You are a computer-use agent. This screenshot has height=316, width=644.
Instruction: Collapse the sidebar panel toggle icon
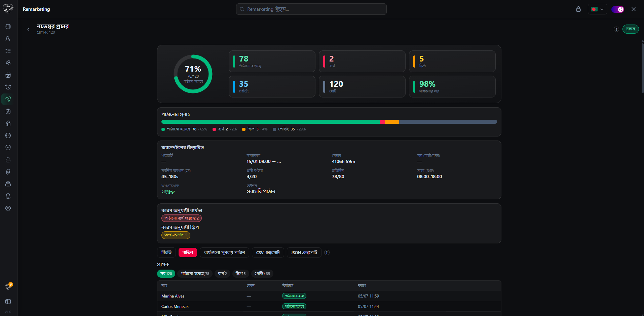(8, 302)
